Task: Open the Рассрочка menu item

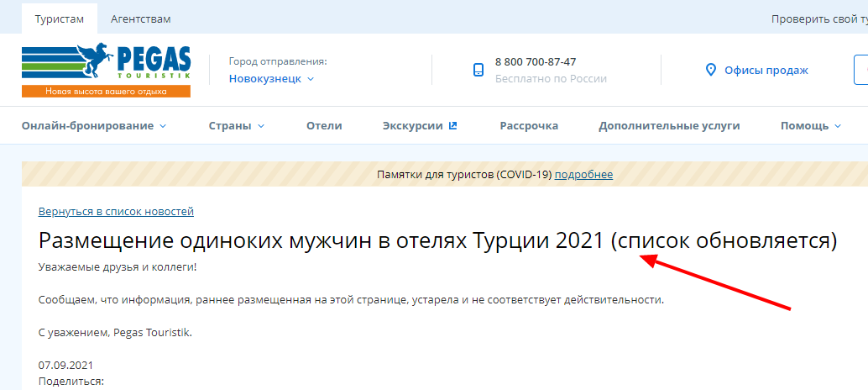Action: (529, 126)
